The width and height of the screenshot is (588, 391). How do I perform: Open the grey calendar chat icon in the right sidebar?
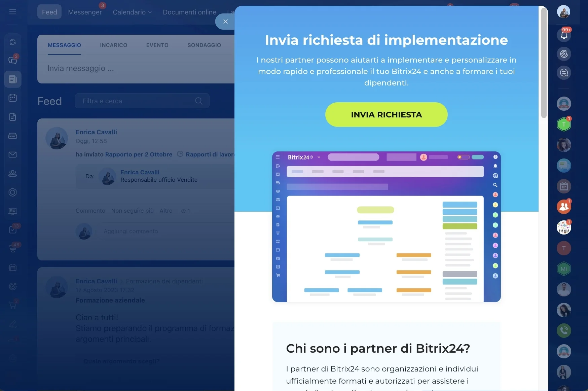564,186
